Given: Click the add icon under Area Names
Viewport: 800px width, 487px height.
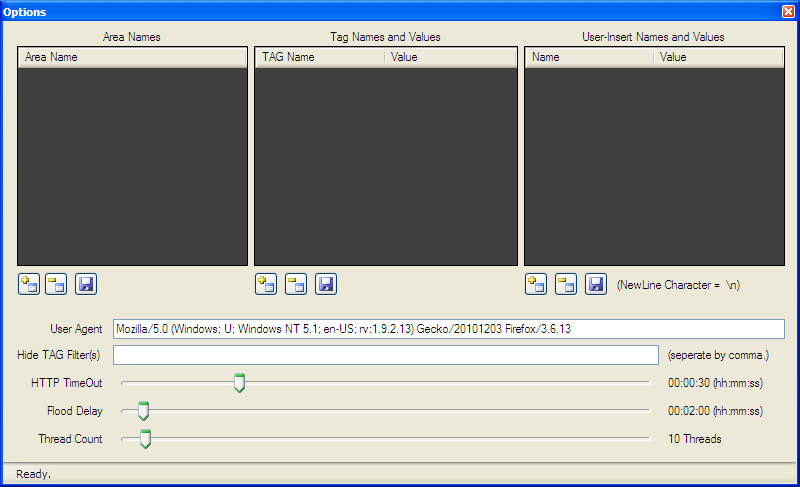Looking at the screenshot, I should (x=28, y=284).
